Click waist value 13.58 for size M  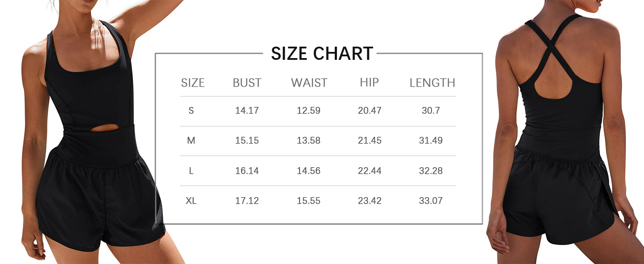click(x=308, y=141)
